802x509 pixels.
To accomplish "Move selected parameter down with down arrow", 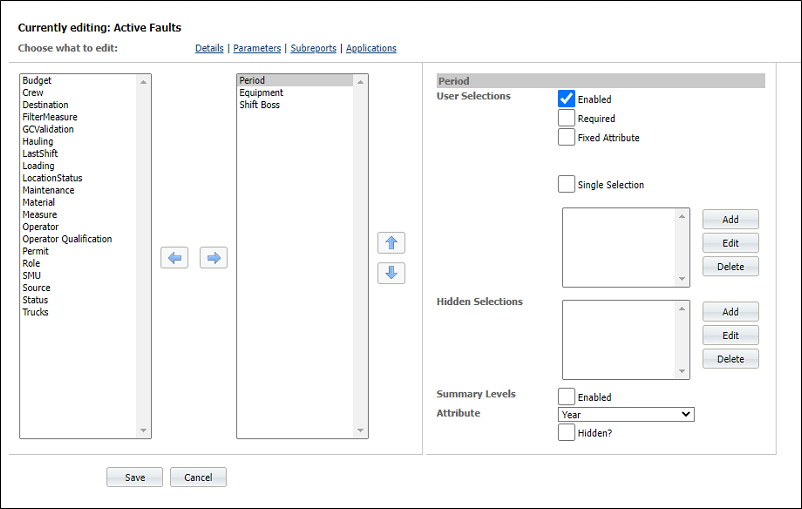I will (391, 273).
